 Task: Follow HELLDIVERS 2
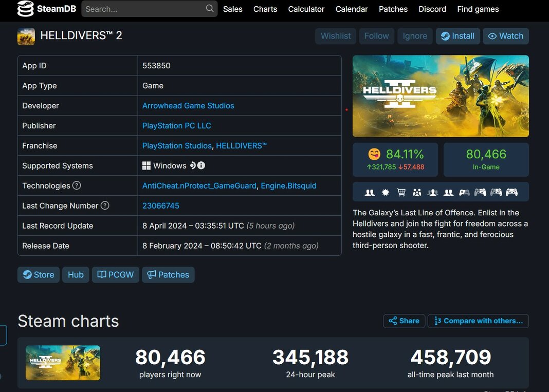[x=376, y=36]
